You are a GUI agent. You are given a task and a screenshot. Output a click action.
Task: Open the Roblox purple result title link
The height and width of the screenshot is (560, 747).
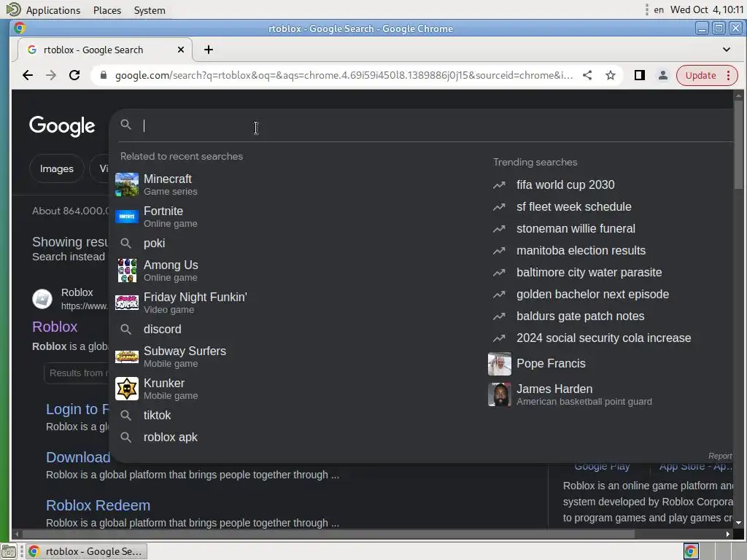55,327
